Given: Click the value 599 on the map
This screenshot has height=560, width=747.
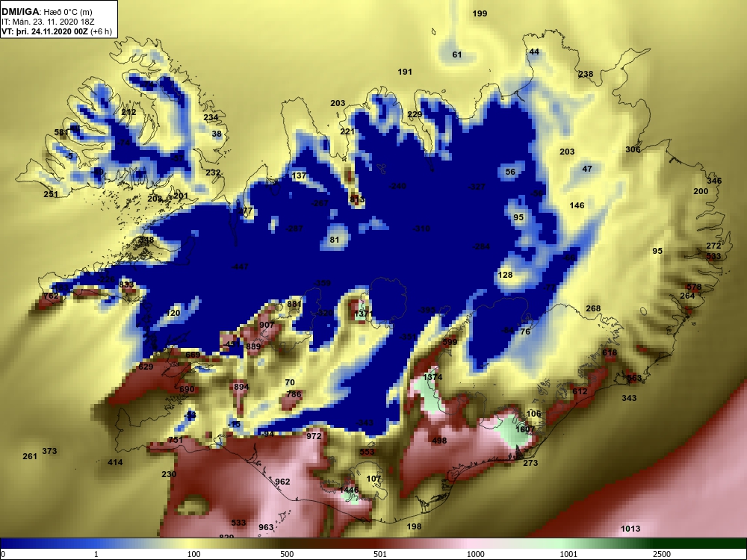Looking at the screenshot, I should (x=450, y=341).
